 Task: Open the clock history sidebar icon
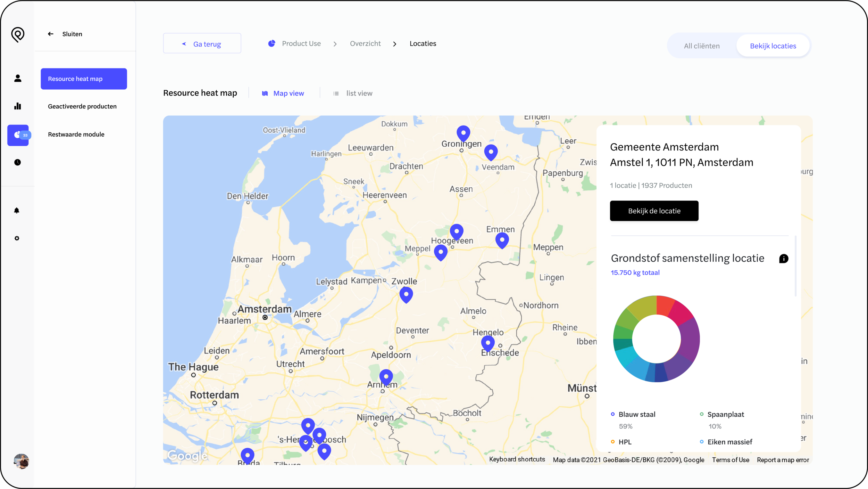18,162
